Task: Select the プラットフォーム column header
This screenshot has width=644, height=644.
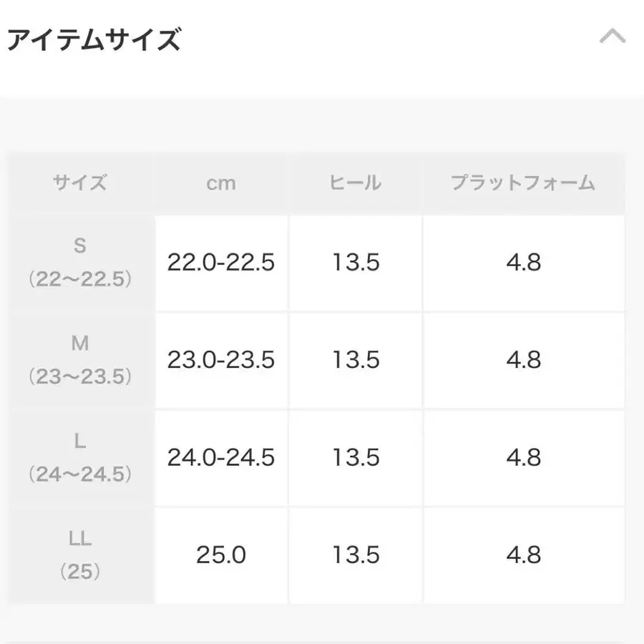Action: pos(523,183)
